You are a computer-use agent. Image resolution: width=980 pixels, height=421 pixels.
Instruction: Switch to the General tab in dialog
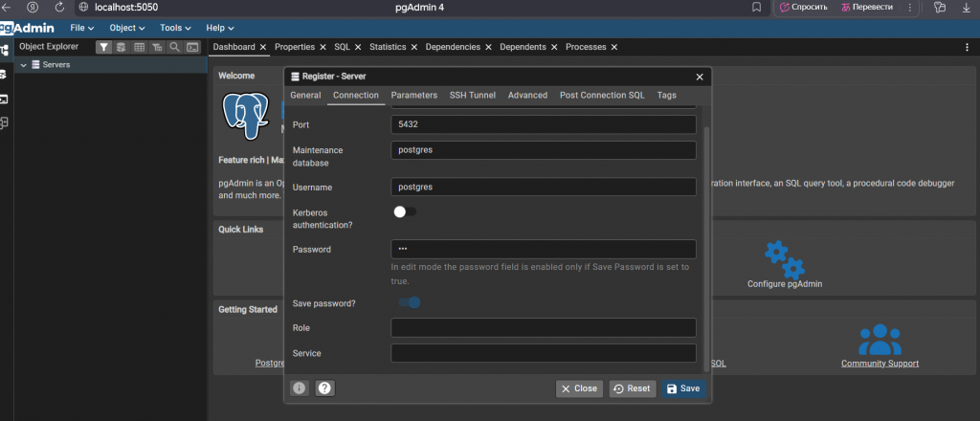click(305, 95)
